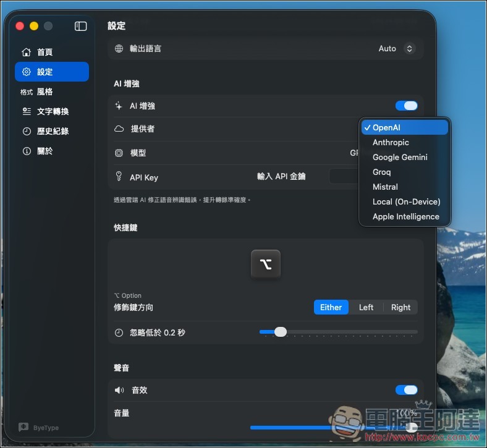Click the 音量 volume slider track
Viewport: 487px width, 448px height.
[334, 428]
